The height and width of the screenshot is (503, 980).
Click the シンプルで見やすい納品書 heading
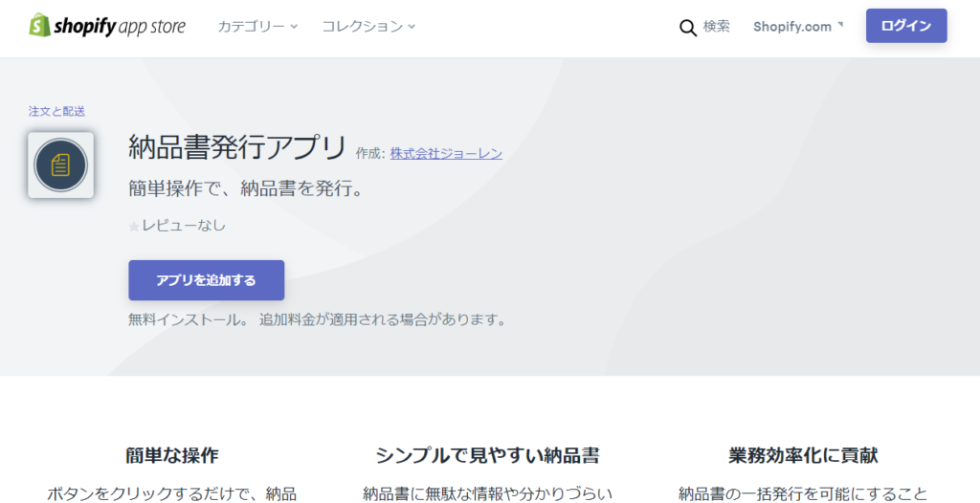(x=487, y=455)
